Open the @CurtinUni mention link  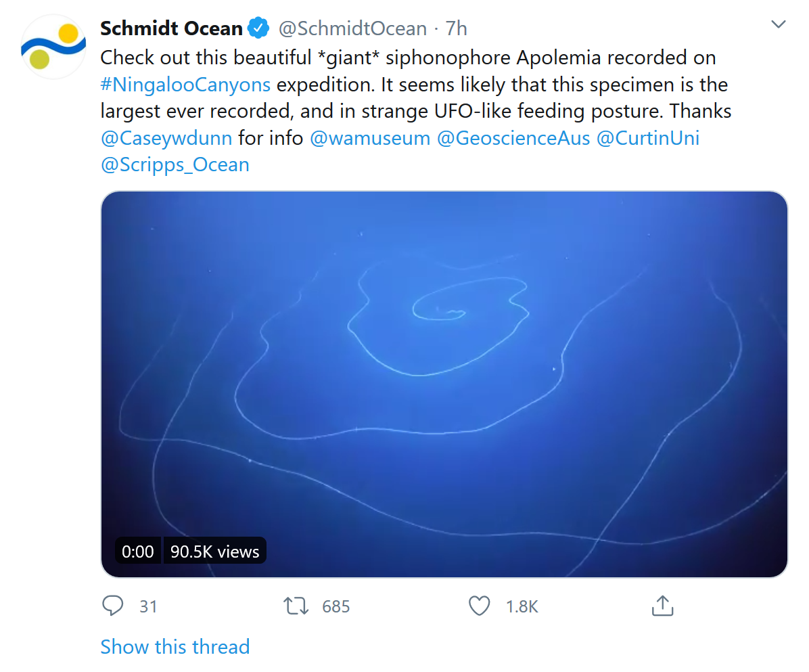(647, 138)
